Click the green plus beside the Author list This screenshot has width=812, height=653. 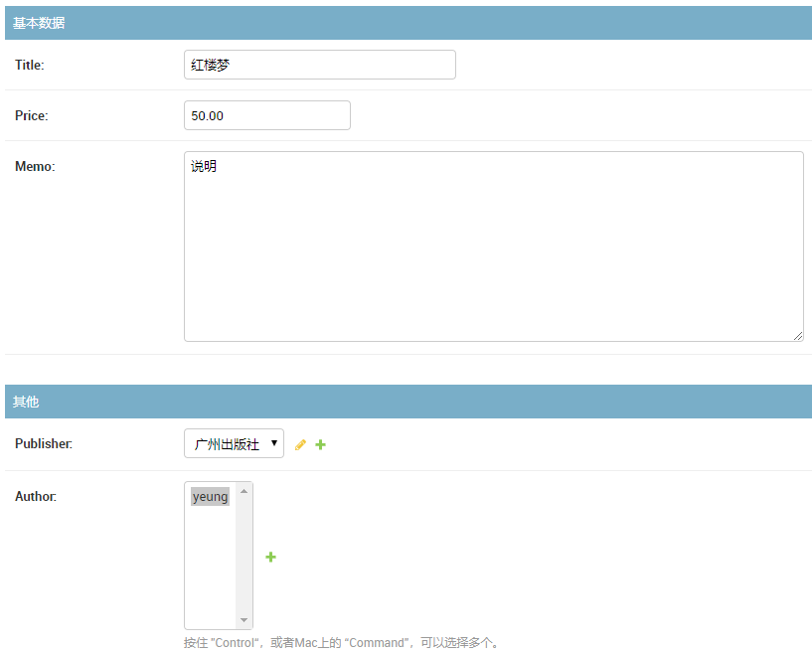(271, 557)
